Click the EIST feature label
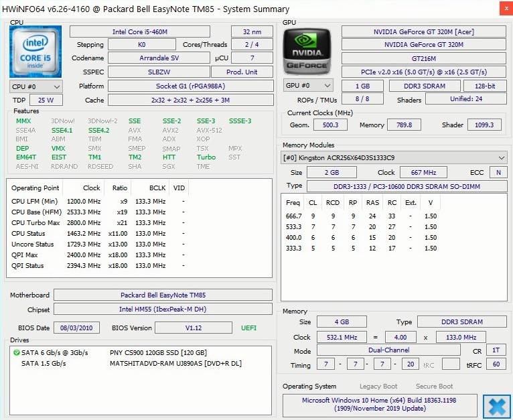Screen dimensions: 513x420 pos(58,157)
